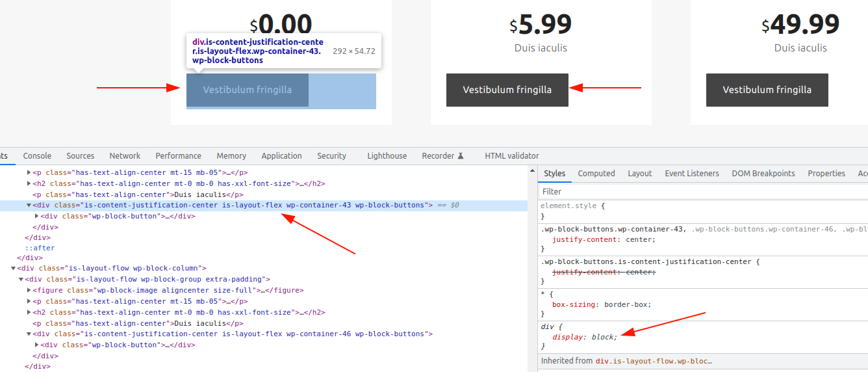Collapse the wp-container-46 div node

(29, 334)
